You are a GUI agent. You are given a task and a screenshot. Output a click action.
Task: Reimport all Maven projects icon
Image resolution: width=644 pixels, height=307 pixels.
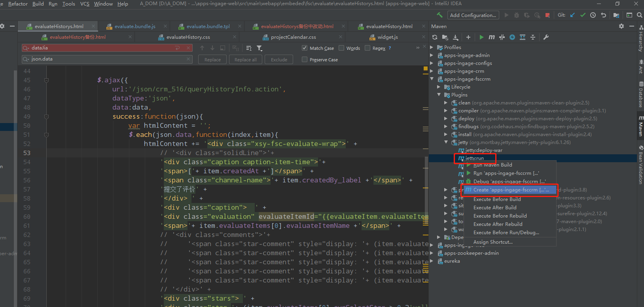tap(435, 37)
